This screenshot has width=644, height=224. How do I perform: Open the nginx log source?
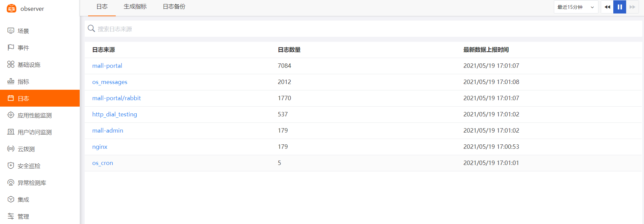pos(100,147)
